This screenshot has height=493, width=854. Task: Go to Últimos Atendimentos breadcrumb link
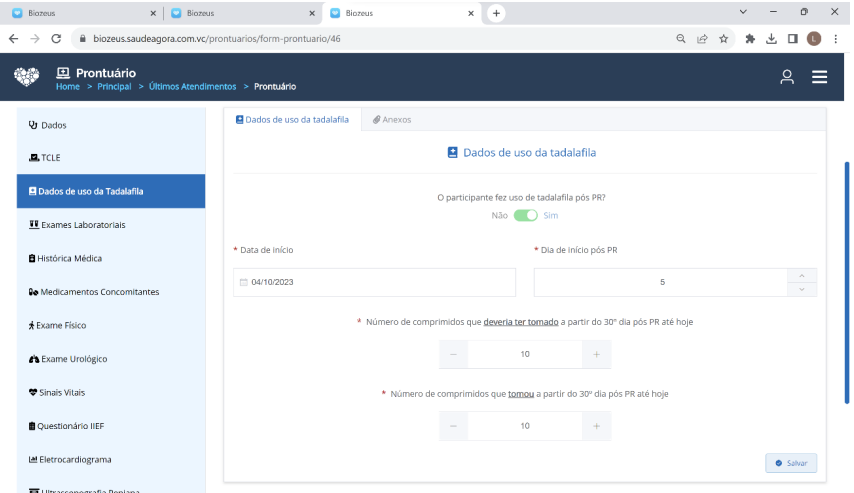pos(192,86)
